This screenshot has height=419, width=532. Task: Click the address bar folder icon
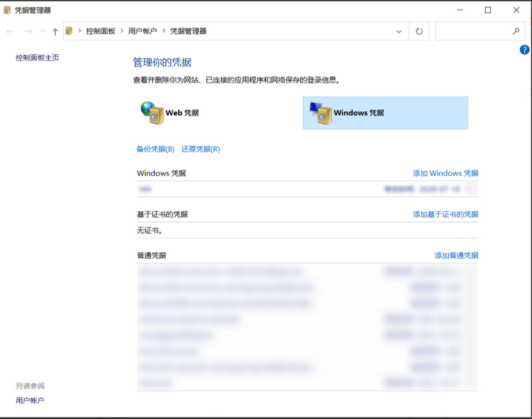tap(69, 31)
